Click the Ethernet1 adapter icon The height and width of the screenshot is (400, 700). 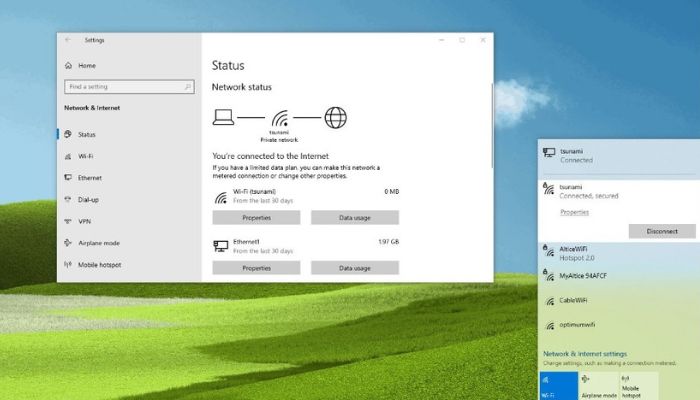coord(221,246)
